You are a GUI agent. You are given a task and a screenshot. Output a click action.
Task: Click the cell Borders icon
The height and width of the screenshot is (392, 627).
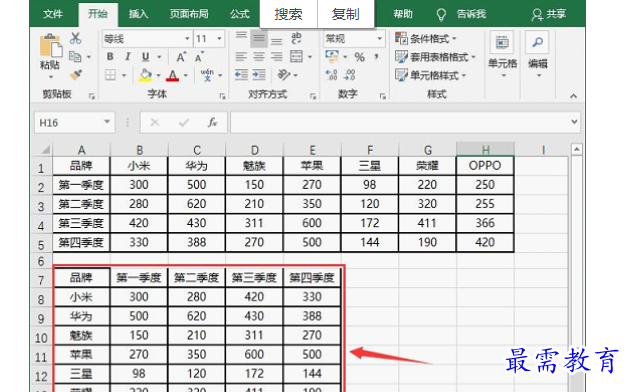pos(110,75)
